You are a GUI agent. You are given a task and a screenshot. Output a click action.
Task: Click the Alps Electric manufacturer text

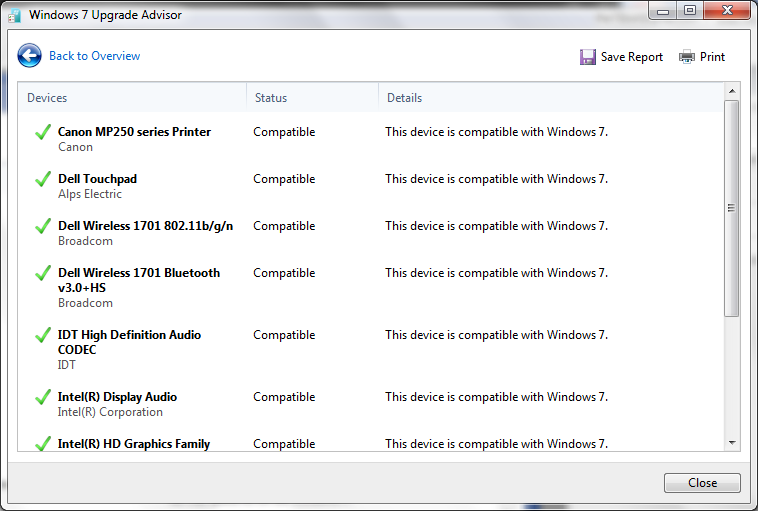[x=89, y=194]
